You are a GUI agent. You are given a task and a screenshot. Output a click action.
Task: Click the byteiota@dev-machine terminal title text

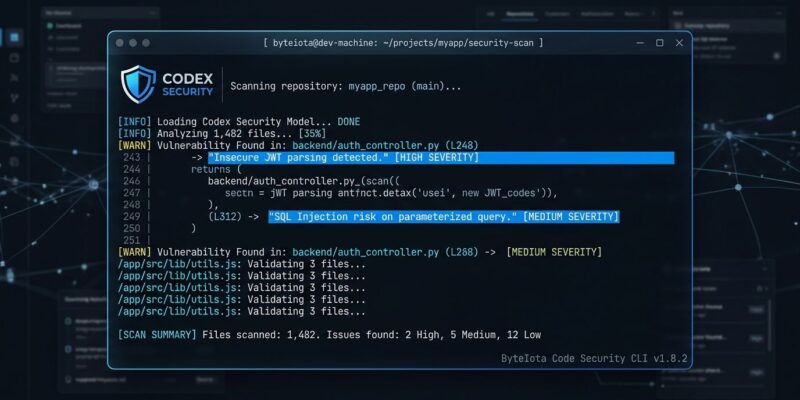point(403,43)
